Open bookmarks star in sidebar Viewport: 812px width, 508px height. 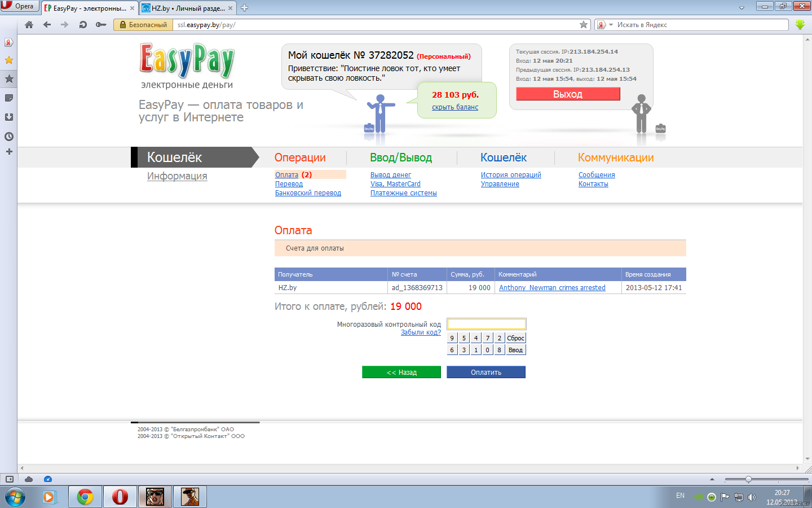(8, 60)
